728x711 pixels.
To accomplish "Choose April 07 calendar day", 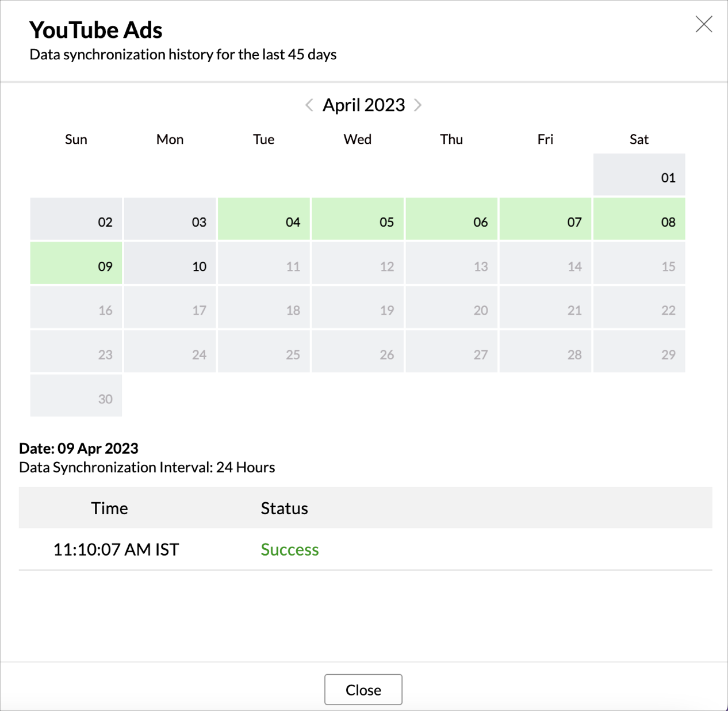I will coord(545,219).
